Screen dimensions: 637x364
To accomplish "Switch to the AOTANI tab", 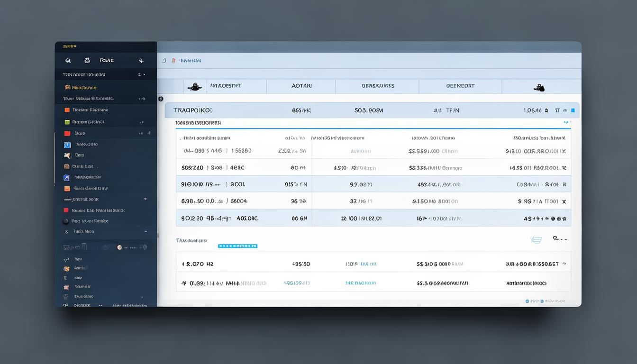I will click(301, 86).
